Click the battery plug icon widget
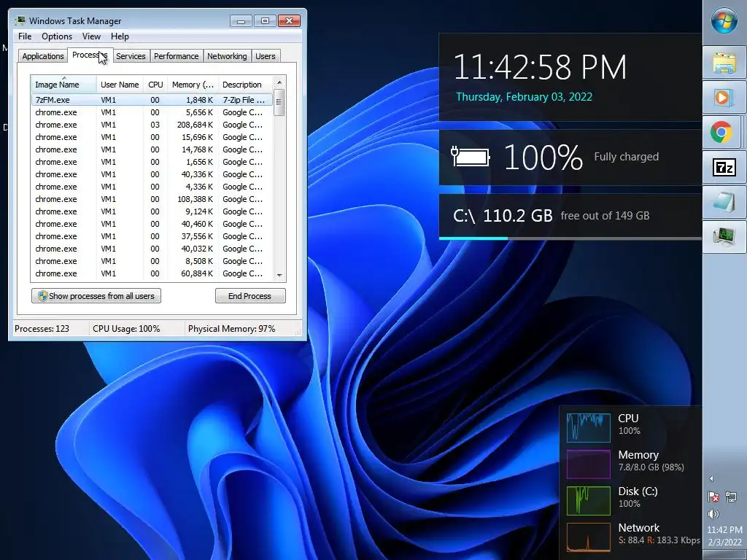747x560 pixels. point(471,157)
